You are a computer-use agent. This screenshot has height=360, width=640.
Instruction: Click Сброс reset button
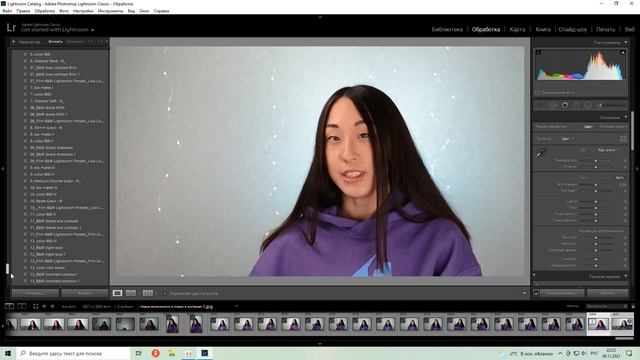pyautogui.click(x=607, y=293)
